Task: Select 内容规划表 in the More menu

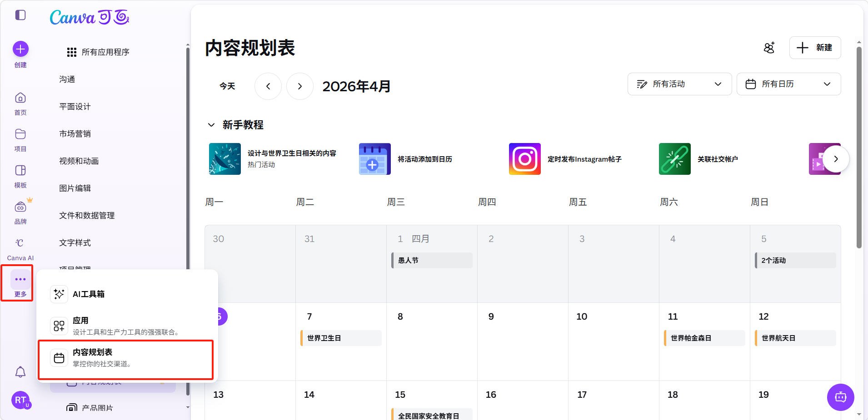Action: pos(126,359)
